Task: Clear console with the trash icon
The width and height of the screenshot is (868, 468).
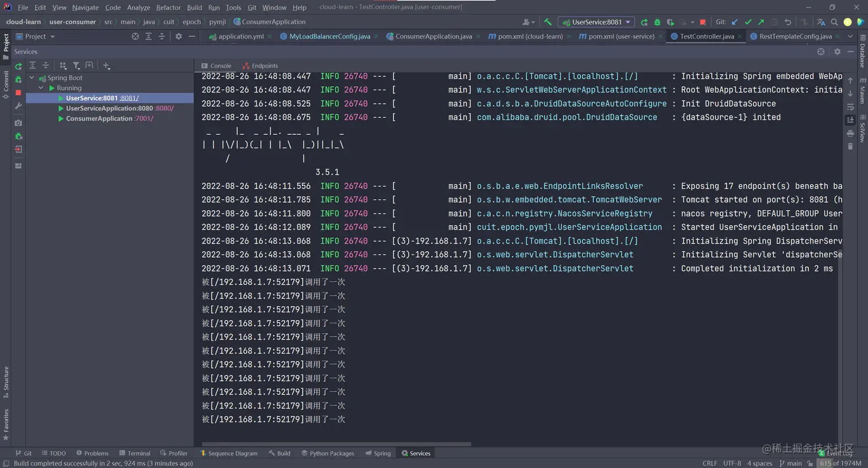Action: (x=850, y=146)
